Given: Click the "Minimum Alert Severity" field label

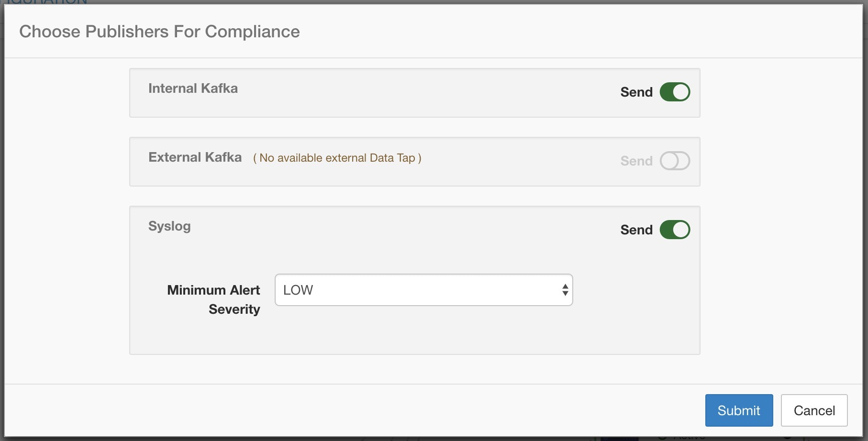Looking at the screenshot, I should 214,299.
